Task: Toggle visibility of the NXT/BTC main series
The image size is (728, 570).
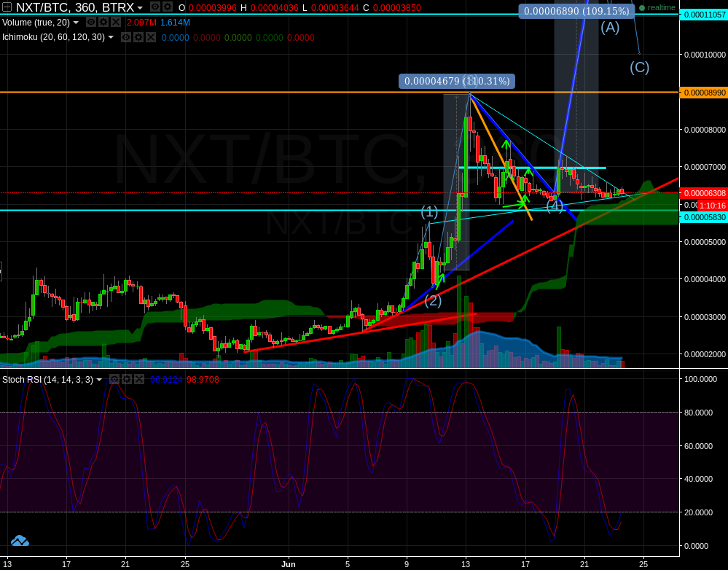Action: point(157,7)
